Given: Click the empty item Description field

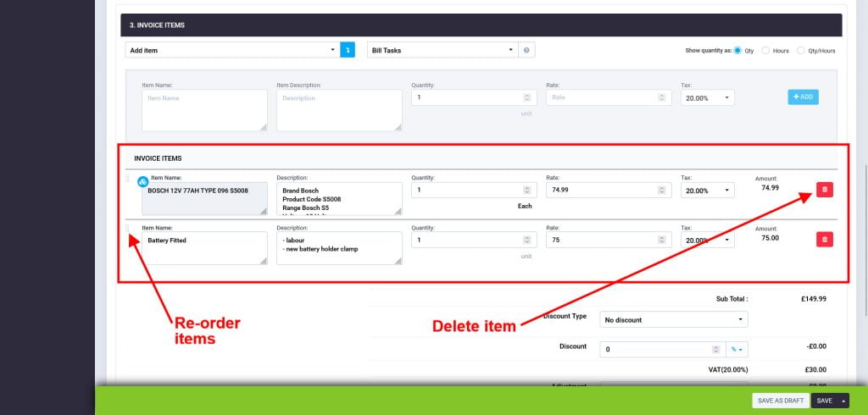Looking at the screenshot, I should coord(339,110).
